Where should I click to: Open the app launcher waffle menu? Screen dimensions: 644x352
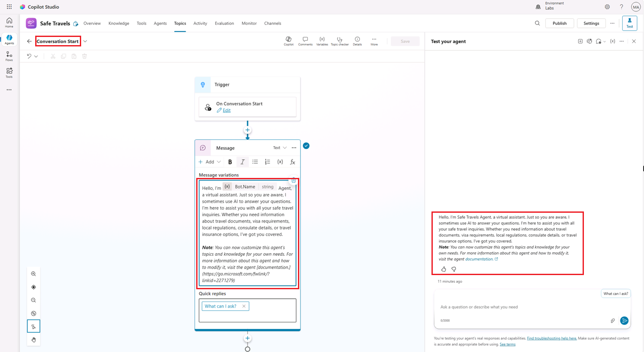9,7
